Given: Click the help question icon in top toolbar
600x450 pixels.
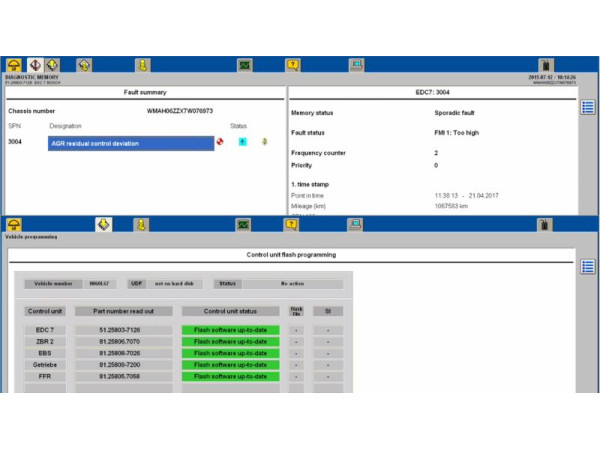Looking at the screenshot, I should [292, 65].
